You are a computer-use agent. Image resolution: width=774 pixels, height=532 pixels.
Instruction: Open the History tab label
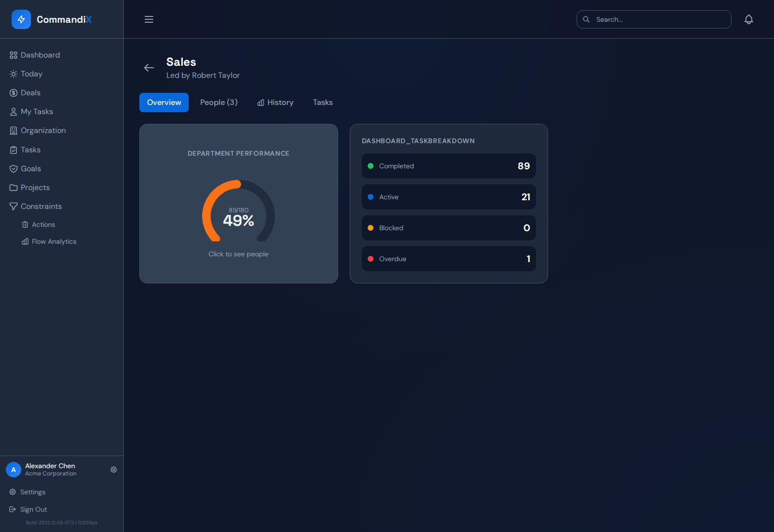pyautogui.click(x=281, y=103)
